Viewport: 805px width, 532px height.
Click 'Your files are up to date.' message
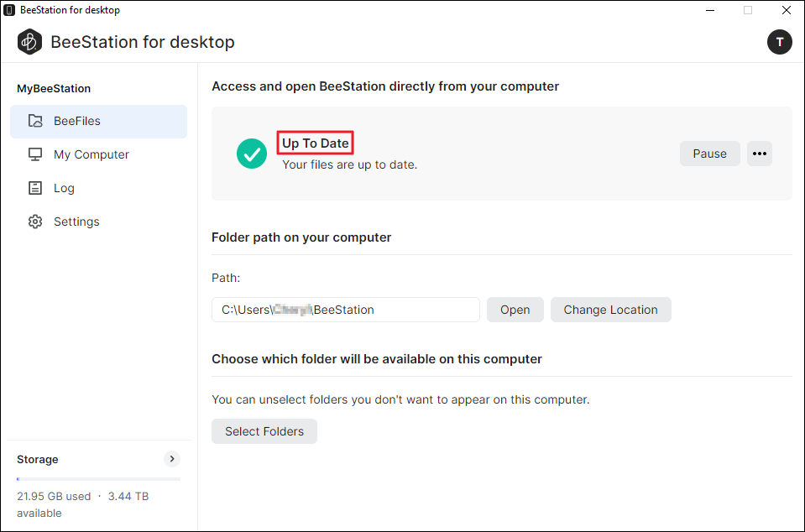point(350,164)
